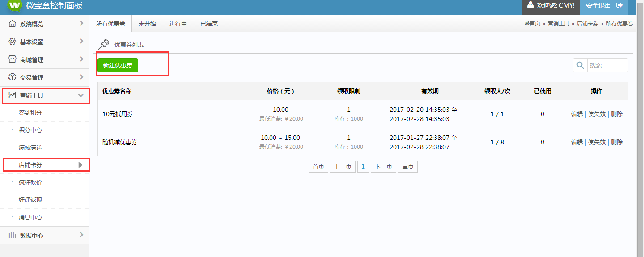644x257 pixels.
Task: Delete the 随机减优惠券 coupon
Action: click(x=616, y=142)
